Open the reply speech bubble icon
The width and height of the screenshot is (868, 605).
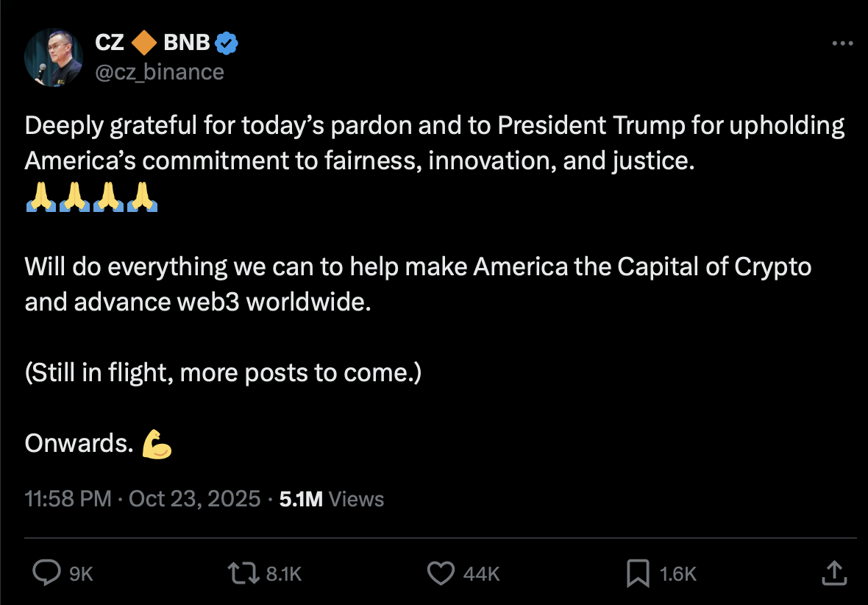[x=48, y=573]
